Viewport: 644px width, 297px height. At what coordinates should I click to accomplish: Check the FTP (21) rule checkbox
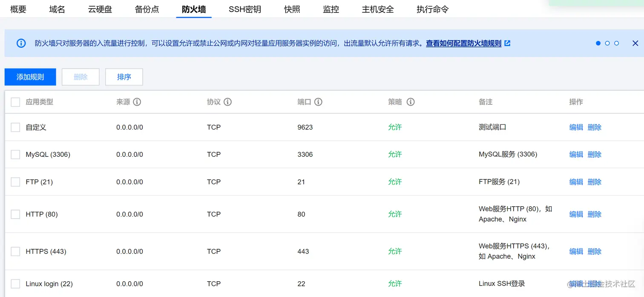pos(15,182)
